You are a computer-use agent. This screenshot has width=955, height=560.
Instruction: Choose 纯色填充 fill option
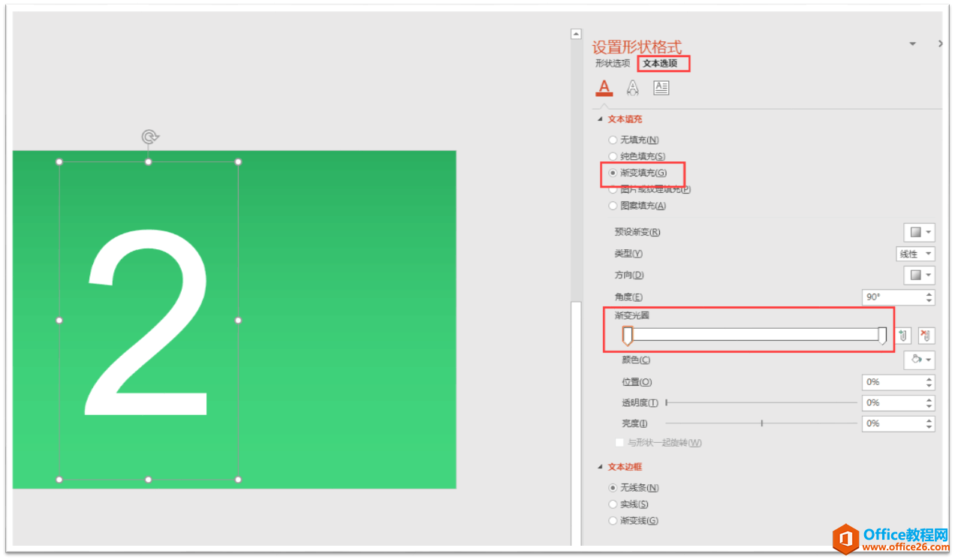(x=613, y=155)
